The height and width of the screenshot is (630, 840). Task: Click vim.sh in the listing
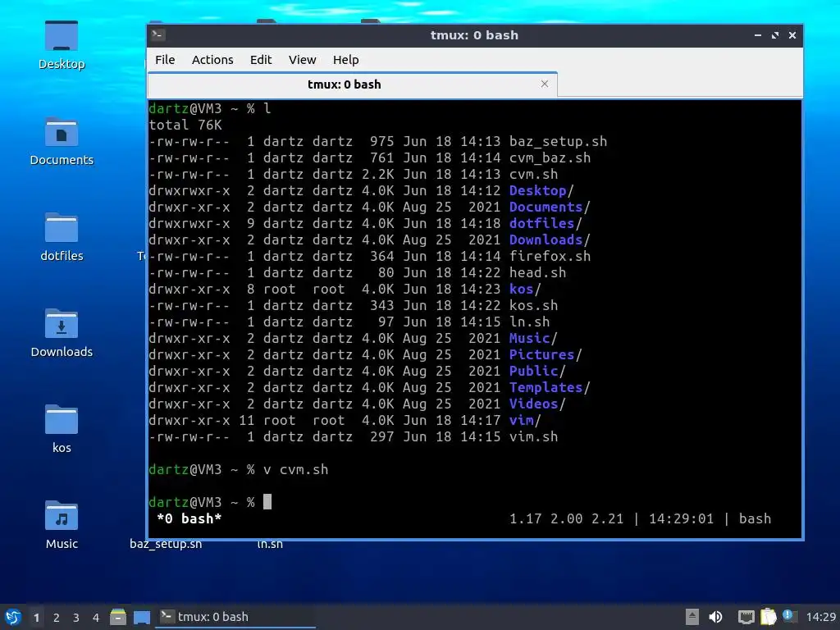pos(533,436)
